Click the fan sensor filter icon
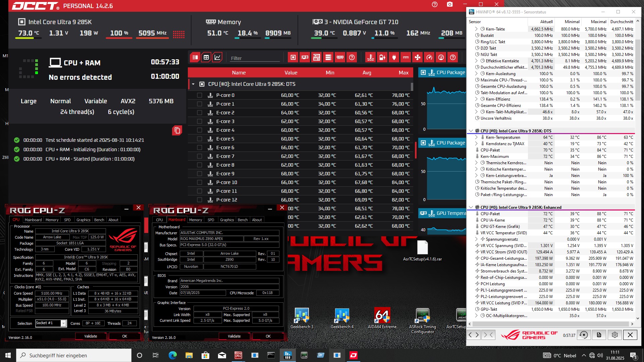644x362 pixels. 417,57
